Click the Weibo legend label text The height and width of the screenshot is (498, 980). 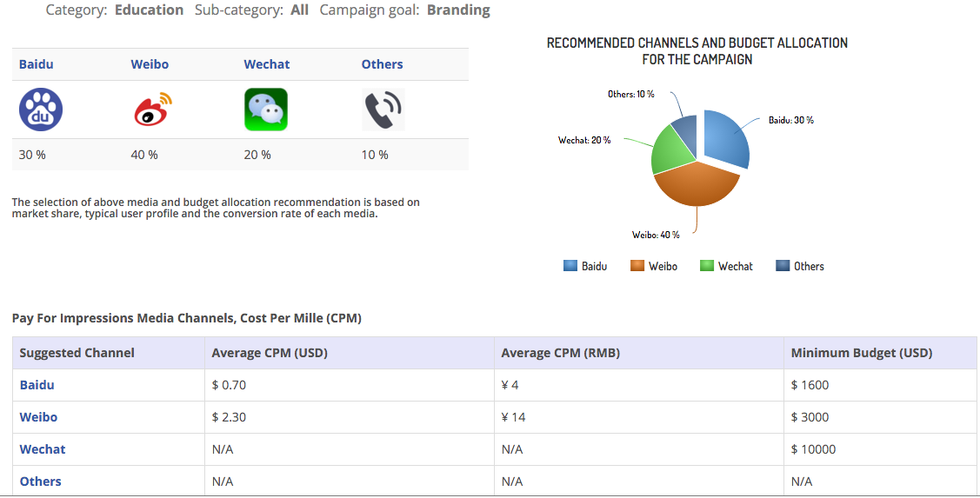tap(663, 266)
